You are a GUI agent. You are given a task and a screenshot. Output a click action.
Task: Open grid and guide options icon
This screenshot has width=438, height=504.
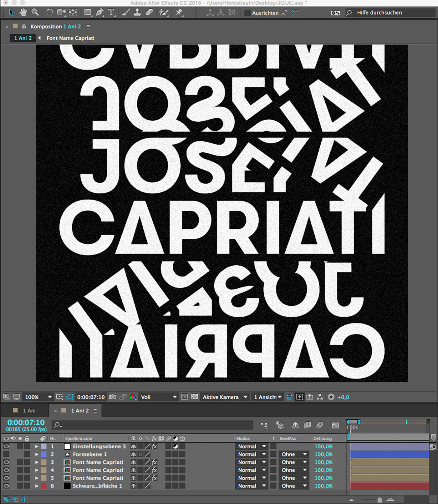click(59, 397)
